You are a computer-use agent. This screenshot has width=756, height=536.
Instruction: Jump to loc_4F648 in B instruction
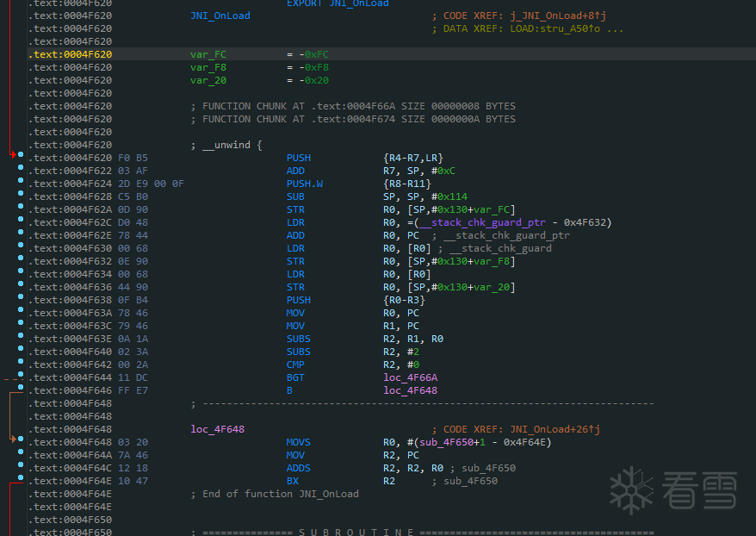click(411, 390)
